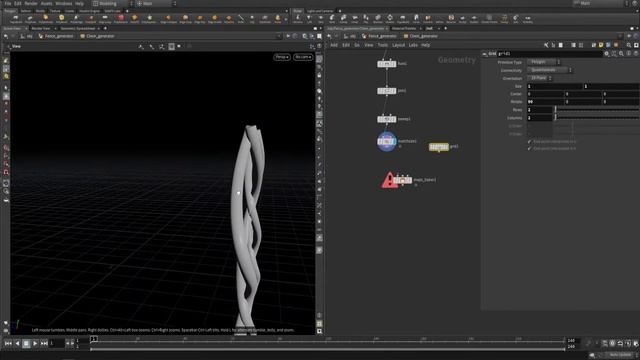Click the current frame number field

[x=57, y=344]
